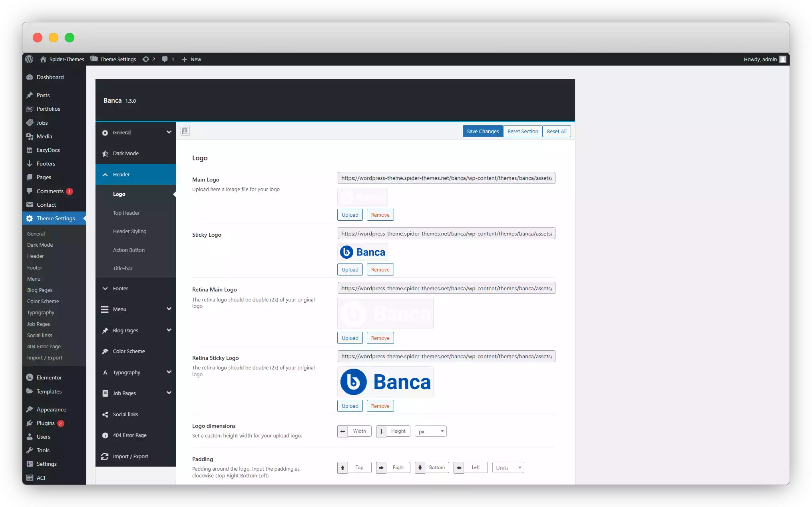Select Action Button submenu item
The height and width of the screenshot is (507, 812).
pos(129,250)
